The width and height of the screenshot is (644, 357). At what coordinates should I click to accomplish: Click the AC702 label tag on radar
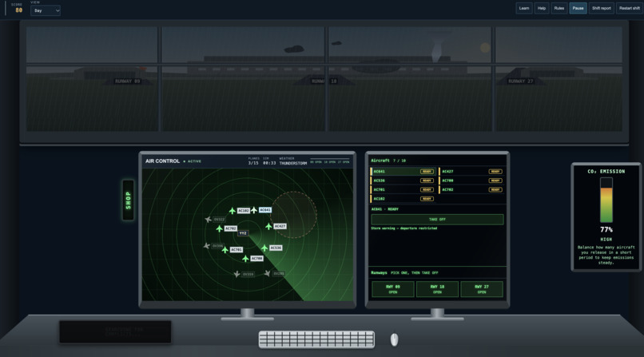(x=231, y=228)
